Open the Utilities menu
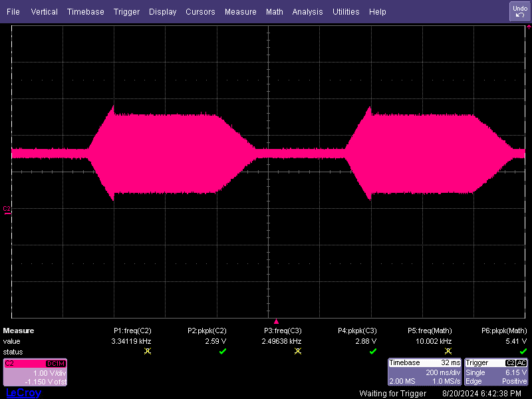Viewport: 532px width, 399px height. coord(346,12)
